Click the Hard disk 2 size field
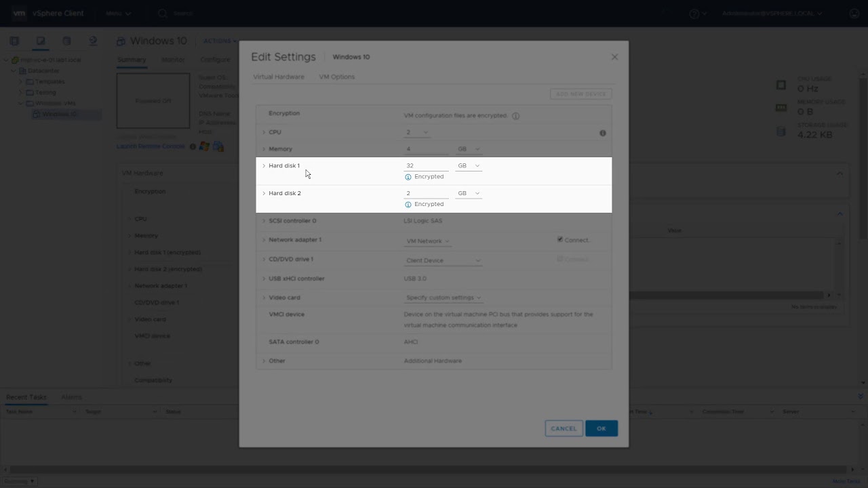 pyautogui.click(x=426, y=193)
